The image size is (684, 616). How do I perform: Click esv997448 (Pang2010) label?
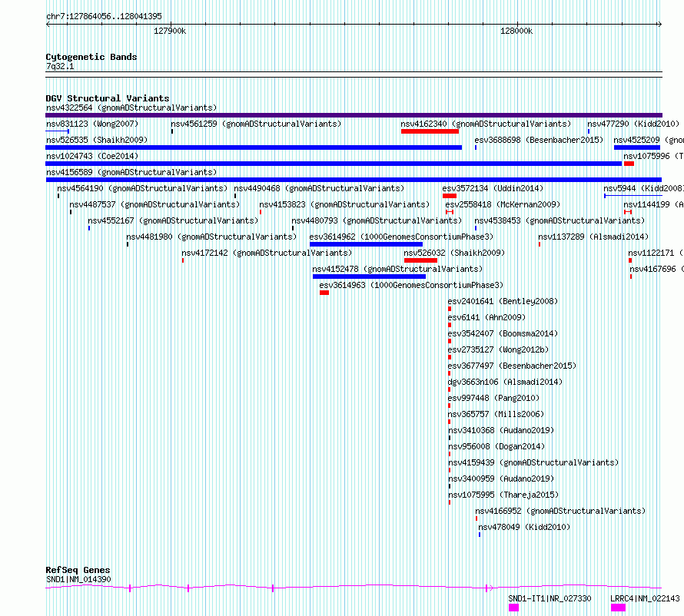494,398
